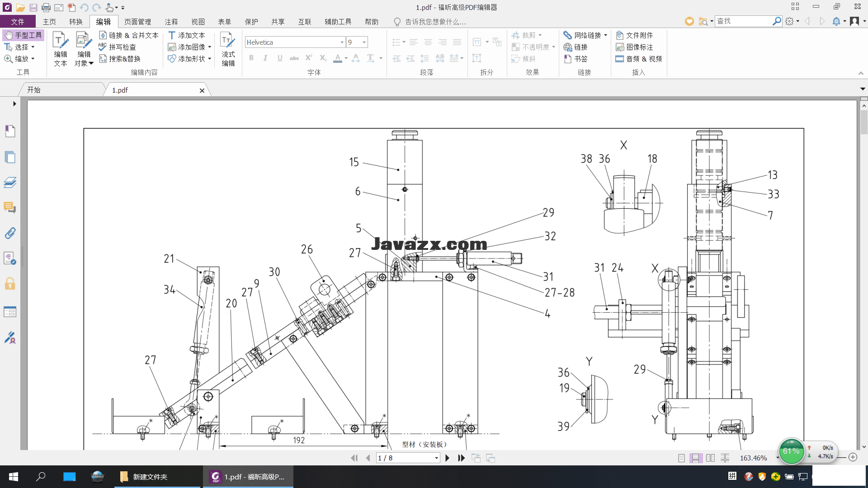The width and height of the screenshot is (868, 488).
Task: Expand the left navigation panel arrow
Action: [x=14, y=103]
